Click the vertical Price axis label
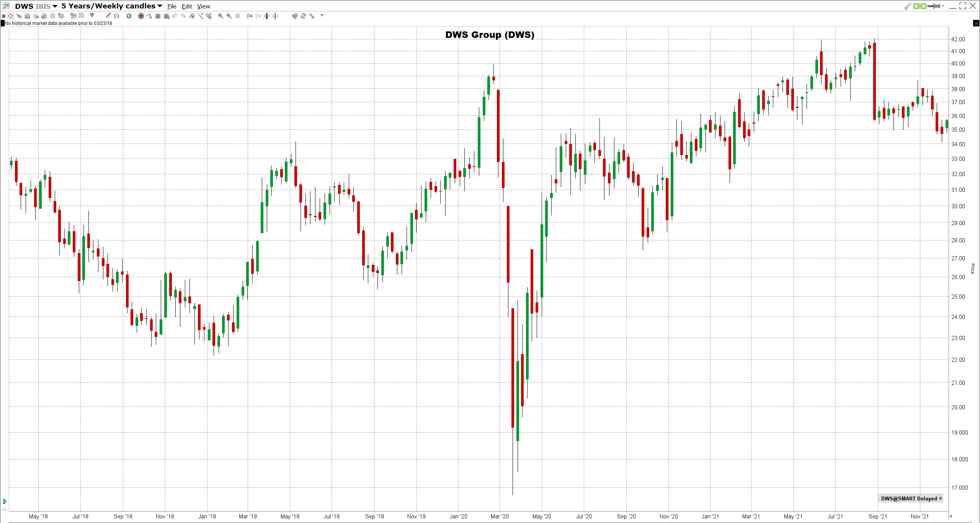 (x=972, y=268)
